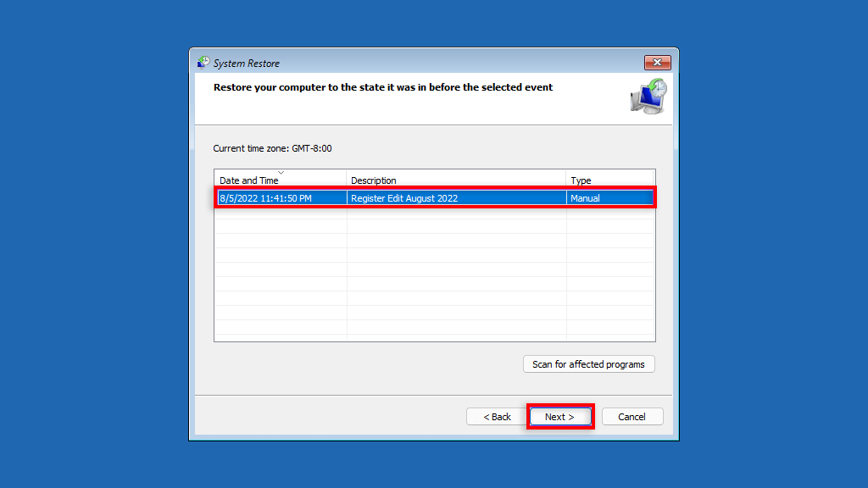Click the computer-and-clock restore graphic in the header
This screenshot has width=868, height=488.
click(648, 97)
